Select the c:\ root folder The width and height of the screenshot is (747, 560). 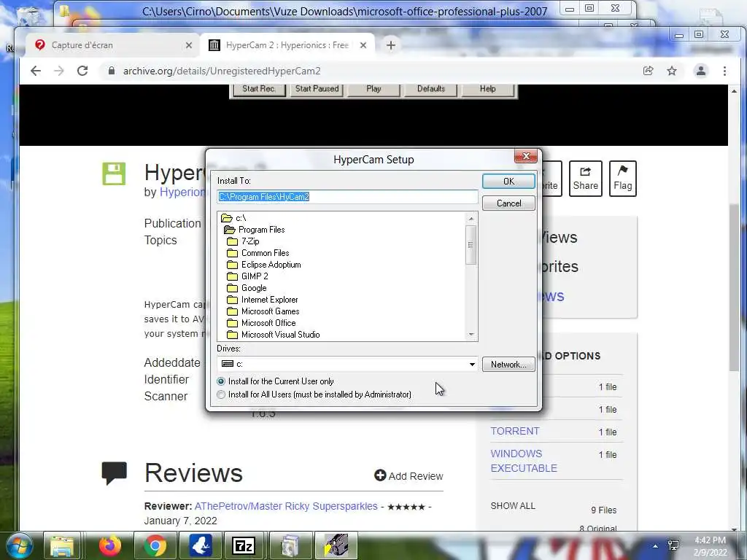click(234, 218)
